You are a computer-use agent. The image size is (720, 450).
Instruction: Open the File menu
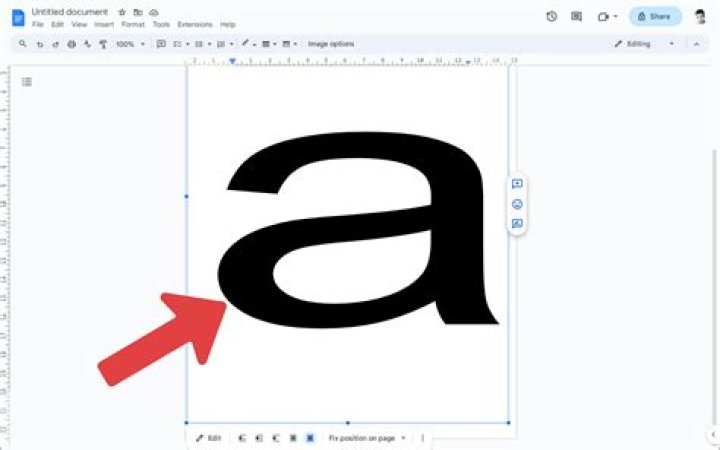coord(38,24)
